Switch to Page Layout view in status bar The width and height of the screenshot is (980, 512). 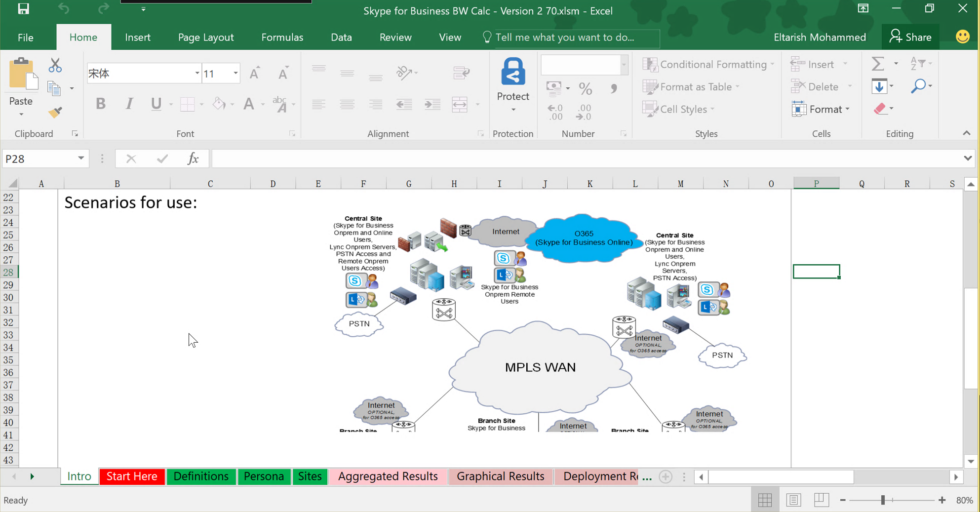click(x=793, y=500)
